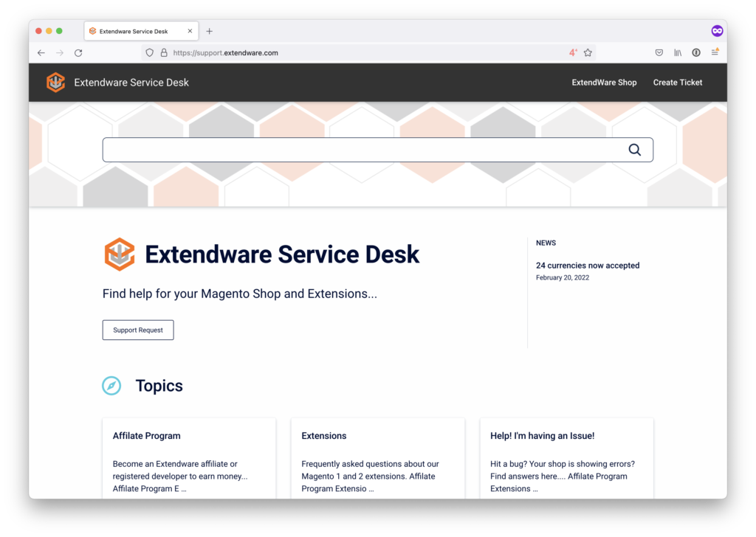Click the browser forward arrow
This screenshot has width=756, height=537.
tap(60, 53)
